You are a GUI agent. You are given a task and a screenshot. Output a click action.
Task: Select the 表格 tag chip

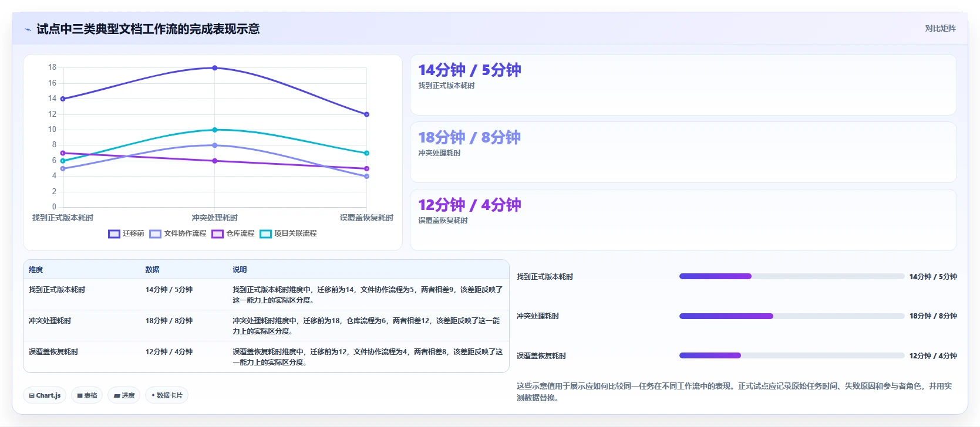87,395
